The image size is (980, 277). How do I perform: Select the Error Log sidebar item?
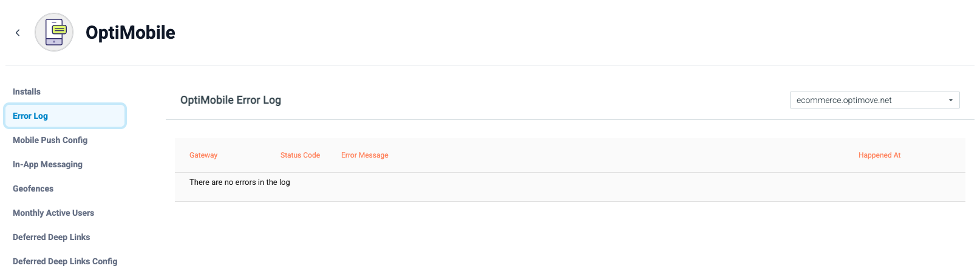click(x=65, y=116)
